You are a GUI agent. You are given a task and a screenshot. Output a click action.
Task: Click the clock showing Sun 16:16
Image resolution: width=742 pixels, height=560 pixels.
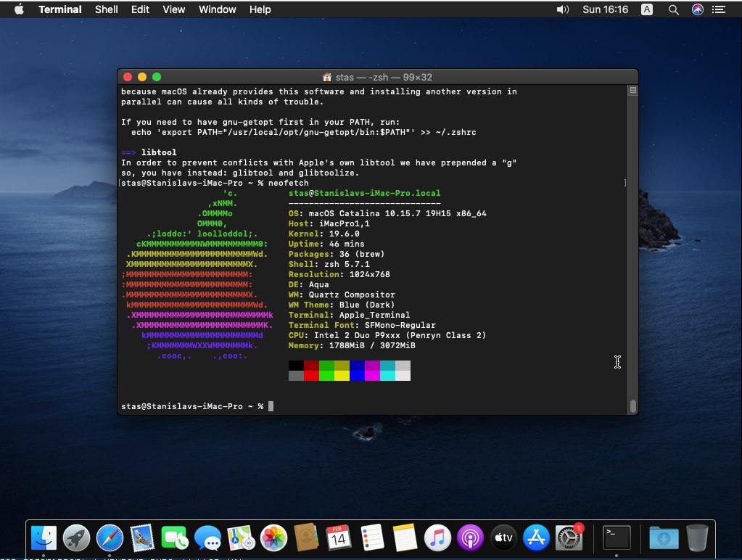[605, 9]
